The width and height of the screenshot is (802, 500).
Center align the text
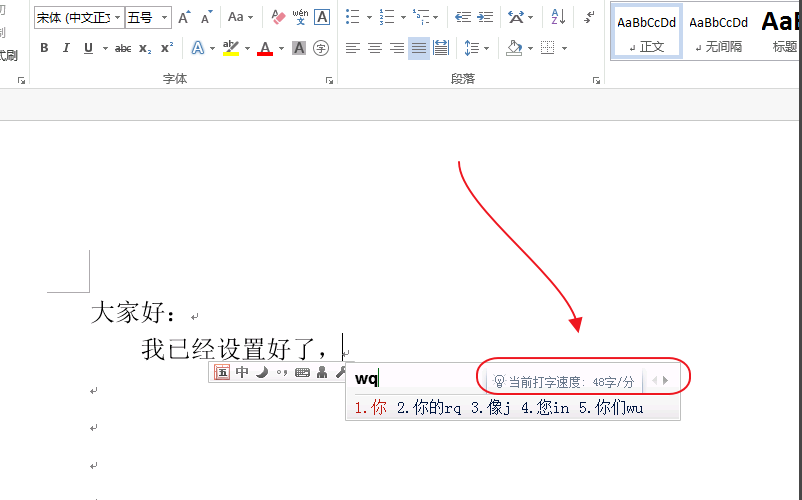tap(375, 48)
